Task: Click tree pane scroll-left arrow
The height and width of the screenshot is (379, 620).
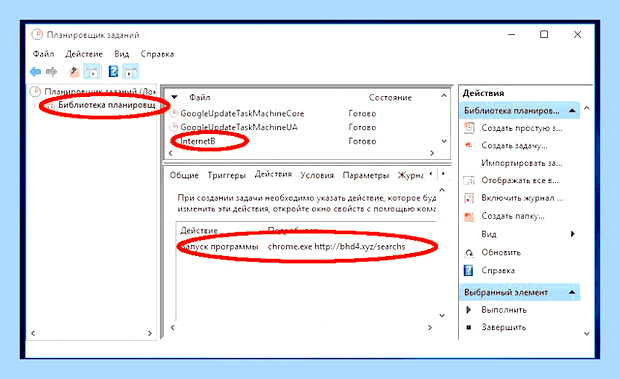Action: click(33, 333)
